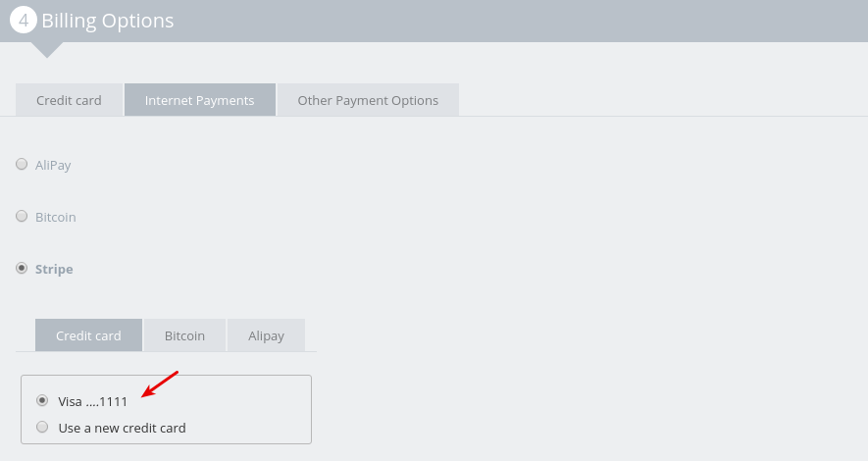Click the Billing Options section heading

tap(107, 21)
